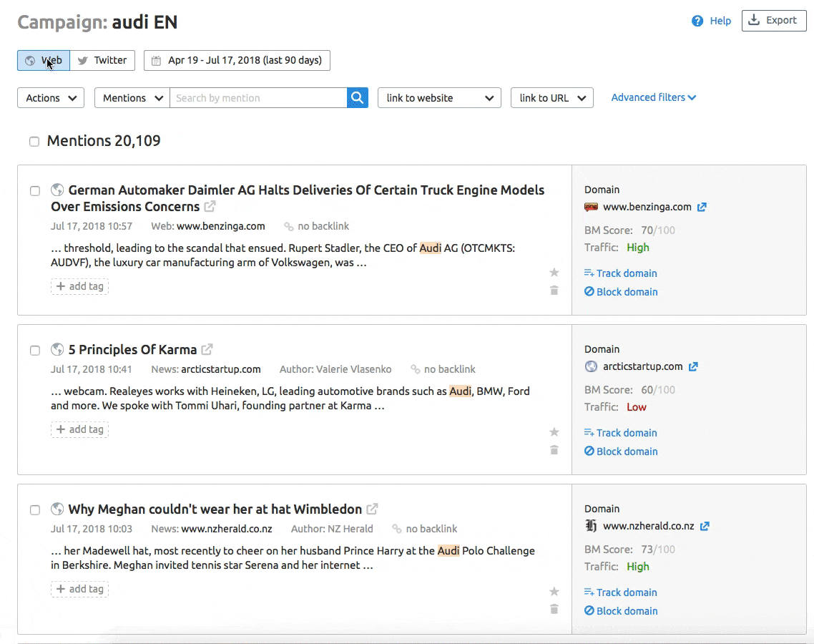Image resolution: width=814 pixels, height=644 pixels.
Task: Open www.nzherald.co.nz domain external link icon
Action: (x=705, y=526)
